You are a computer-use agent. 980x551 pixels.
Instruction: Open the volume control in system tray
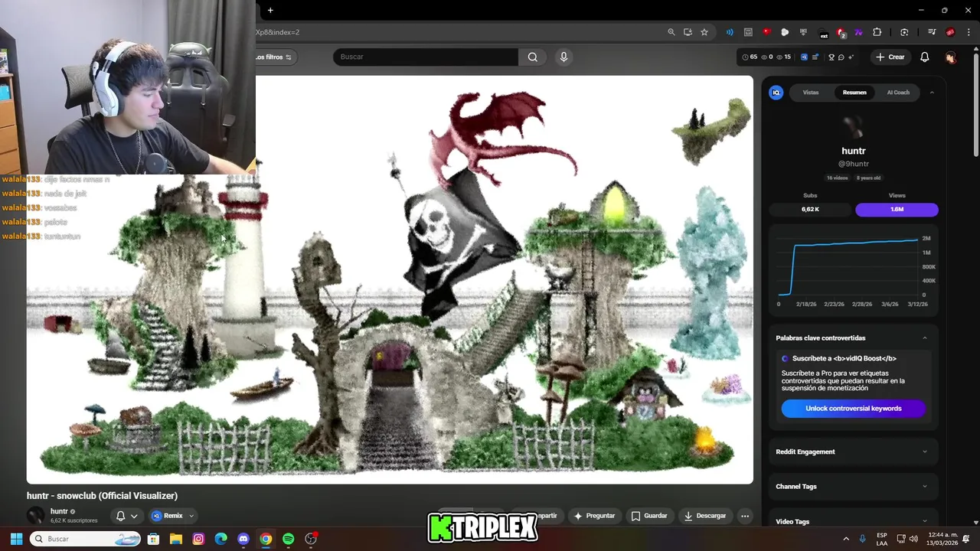(x=913, y=539)
